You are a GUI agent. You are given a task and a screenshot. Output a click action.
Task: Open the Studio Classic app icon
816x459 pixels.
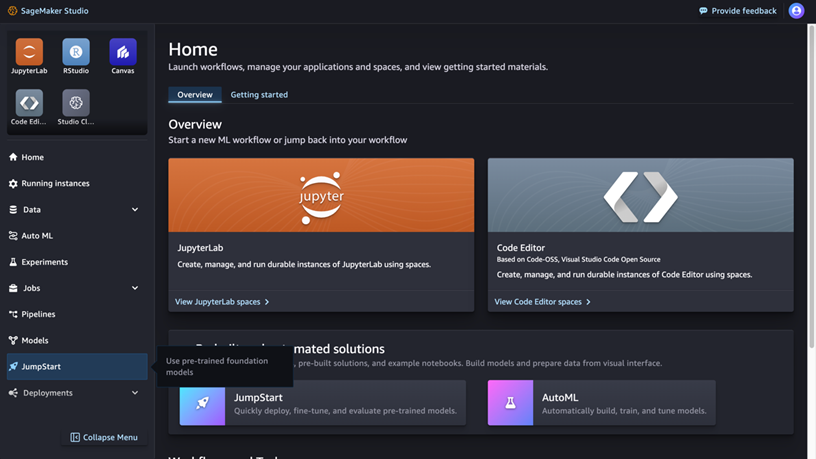pyautogui.click(x=76, y=103)
